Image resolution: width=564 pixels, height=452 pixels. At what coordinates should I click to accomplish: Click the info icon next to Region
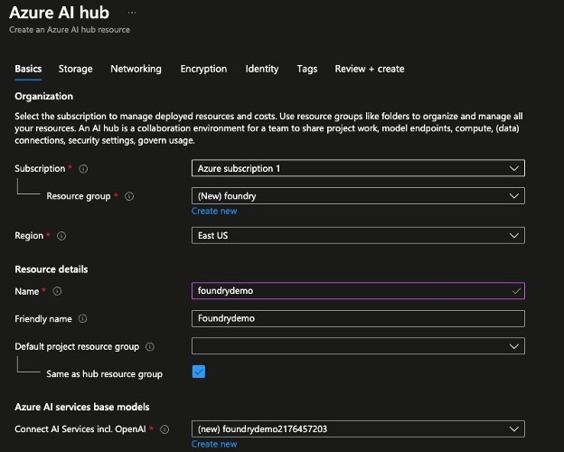tap(62, 236)
